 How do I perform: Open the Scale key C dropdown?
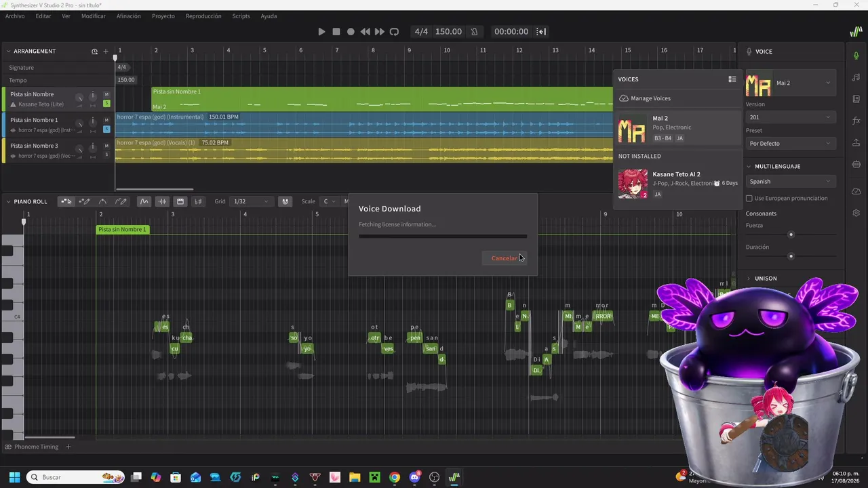click(x=330, y=201)
